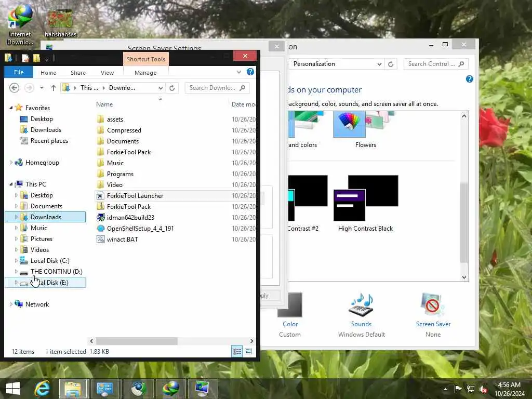Expand the Homegroup tree node

pos(11,163)
